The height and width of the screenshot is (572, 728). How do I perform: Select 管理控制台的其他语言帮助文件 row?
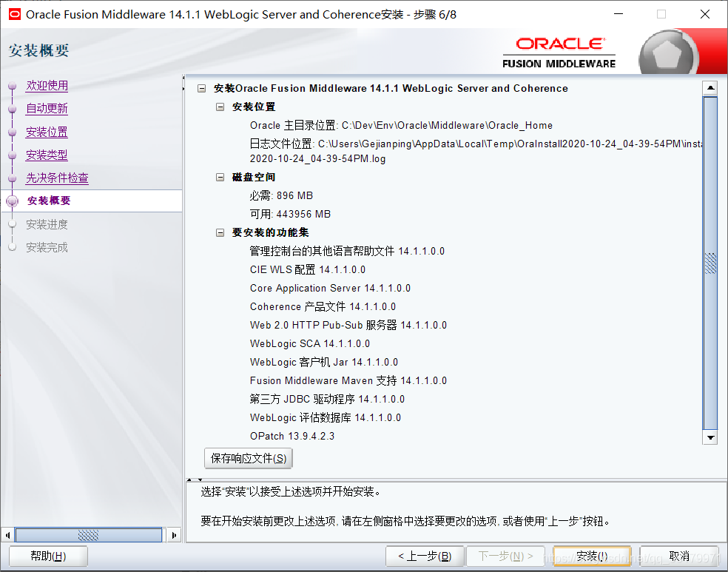tap(347, 251)
